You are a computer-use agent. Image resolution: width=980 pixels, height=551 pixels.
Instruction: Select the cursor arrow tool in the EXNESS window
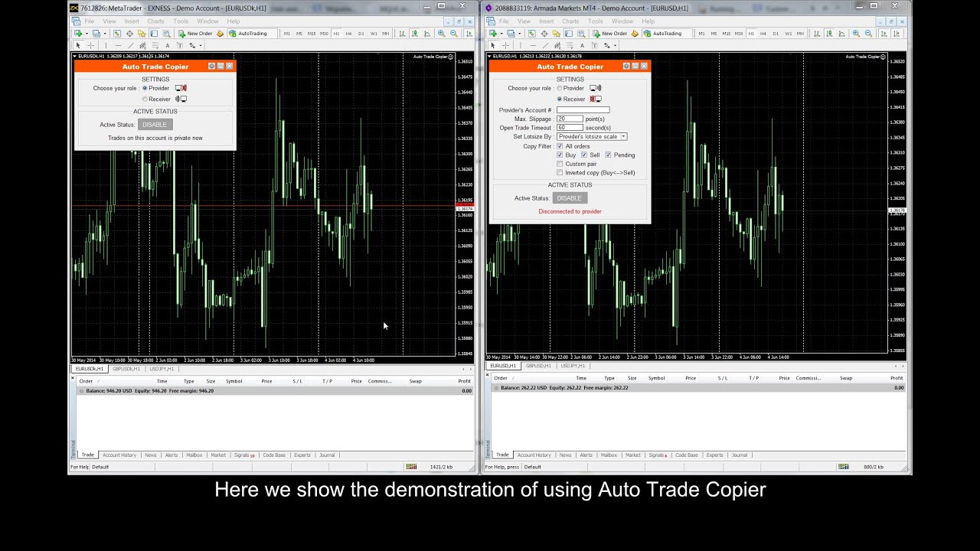[x=78, y=45]
